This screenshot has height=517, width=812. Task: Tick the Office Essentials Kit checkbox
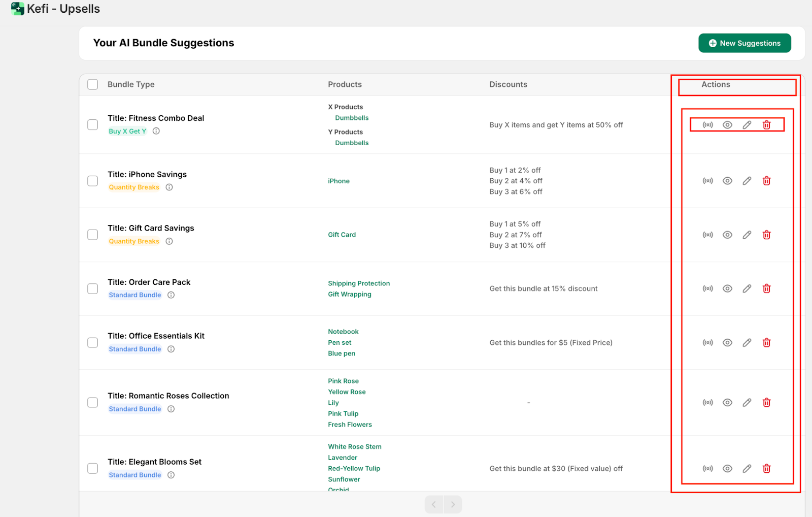coord(93,343)
